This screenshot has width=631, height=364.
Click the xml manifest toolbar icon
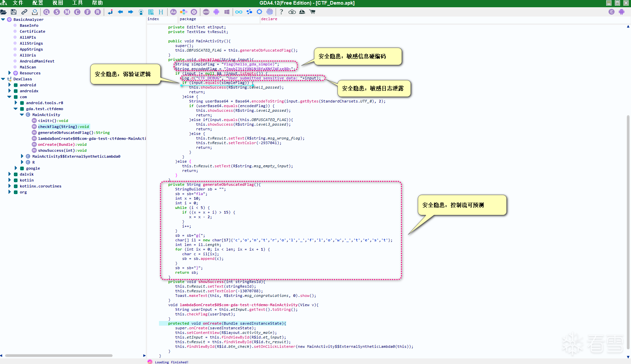click(x=206, y=12)
